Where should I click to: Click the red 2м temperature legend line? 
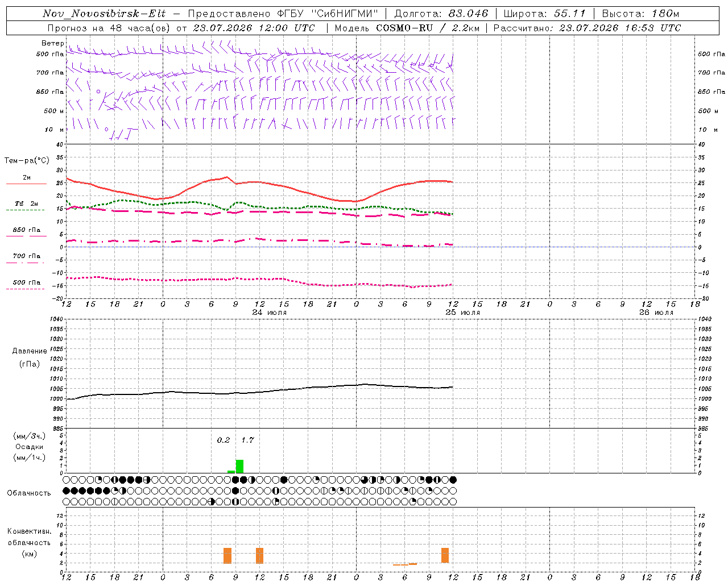26,184
